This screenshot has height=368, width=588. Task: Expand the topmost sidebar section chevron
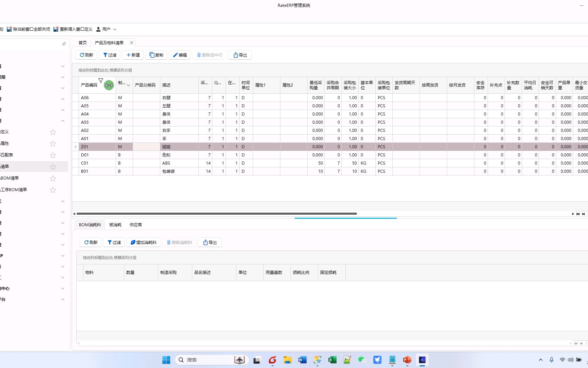click(x=63, y=66)
